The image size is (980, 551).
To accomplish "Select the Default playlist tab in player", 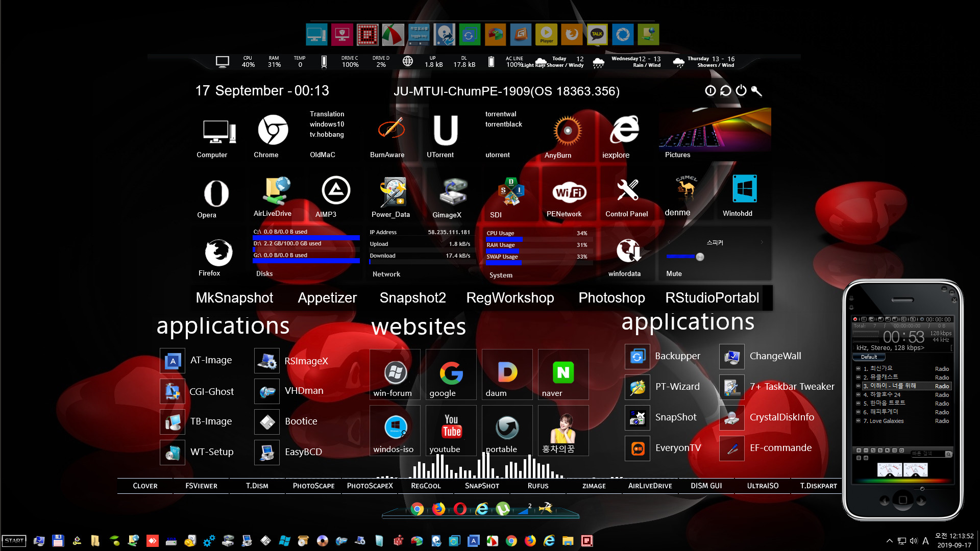I will 869,357.
